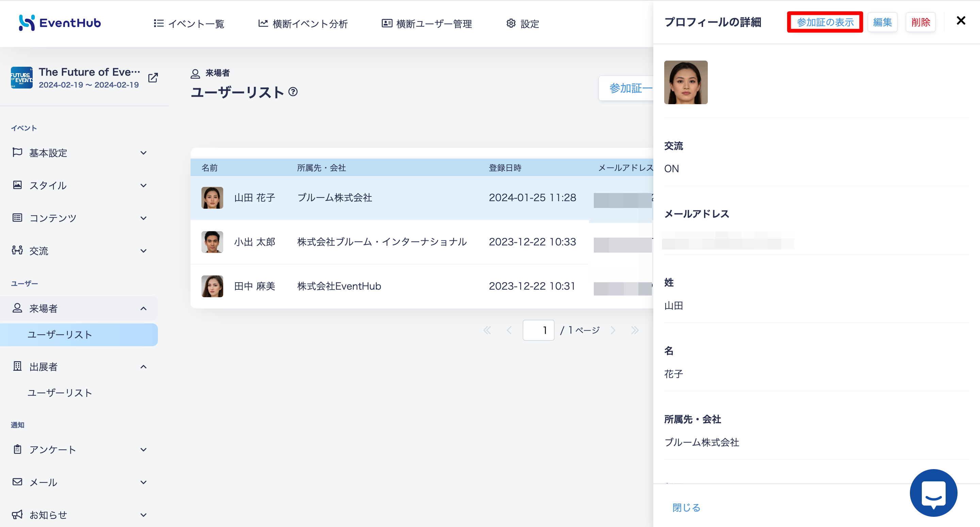Go to the last page arrow
Image resolution: width=980 pixels, height=527 pixels.
point(635,330)
